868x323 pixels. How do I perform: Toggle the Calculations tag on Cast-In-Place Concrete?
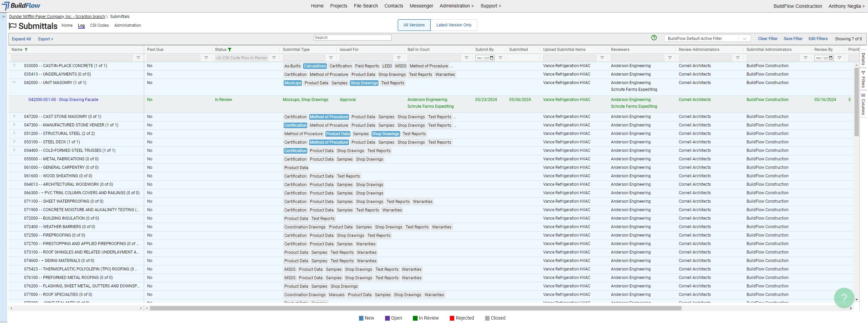coord(315,66)
